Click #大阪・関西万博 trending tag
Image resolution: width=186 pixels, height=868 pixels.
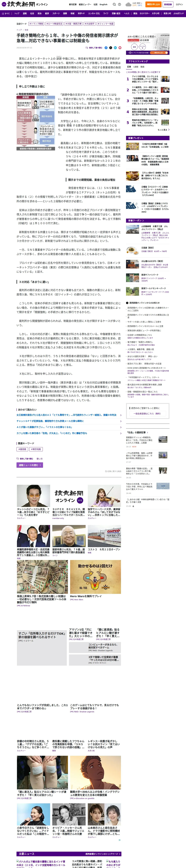coord(74,24)
